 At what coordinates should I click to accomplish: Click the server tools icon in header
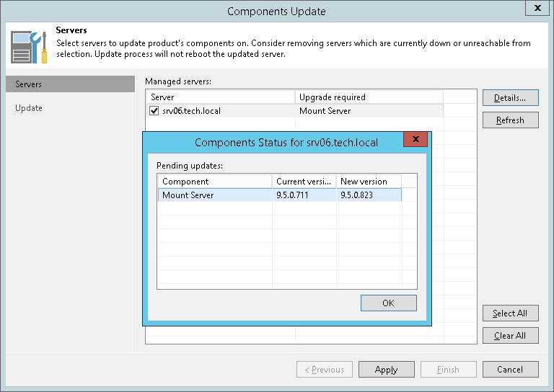tap(29, 45)
